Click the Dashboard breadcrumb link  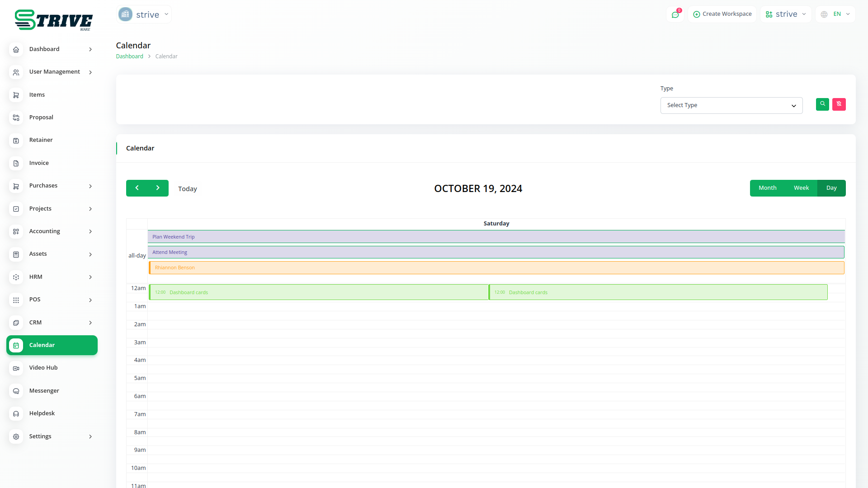click(x=129, y=56)
